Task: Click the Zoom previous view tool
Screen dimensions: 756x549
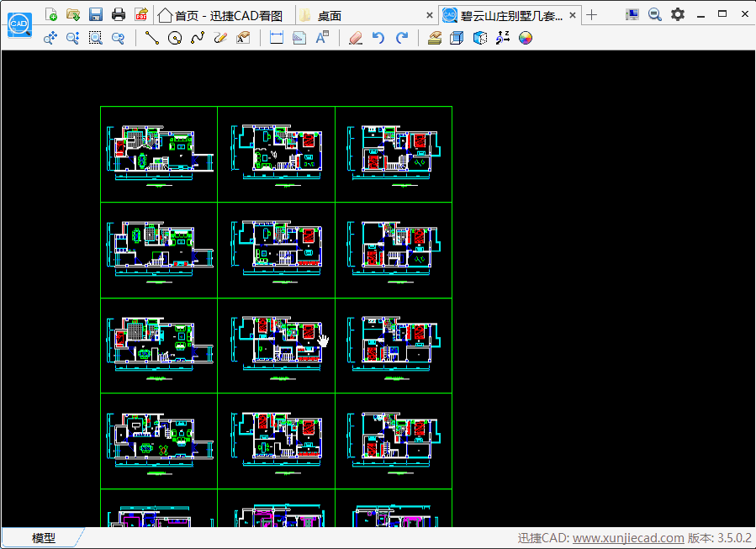Action: (x=118, y=38)
